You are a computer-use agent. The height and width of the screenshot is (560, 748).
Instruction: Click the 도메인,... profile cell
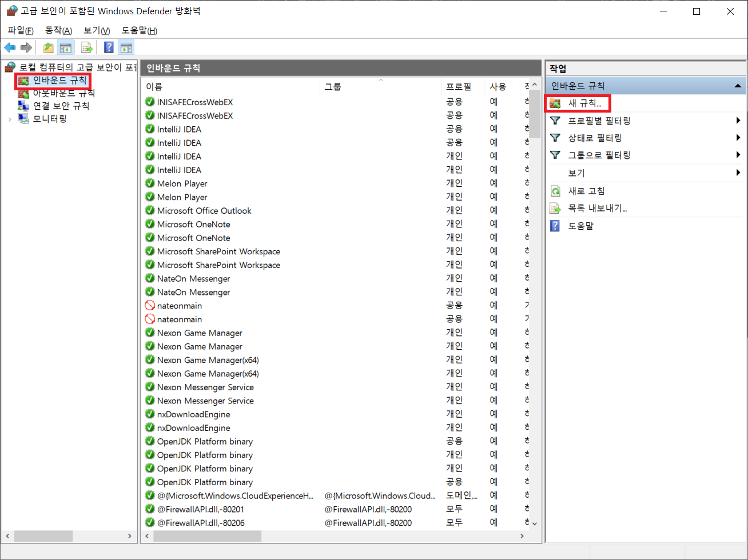tap(461, 495)
